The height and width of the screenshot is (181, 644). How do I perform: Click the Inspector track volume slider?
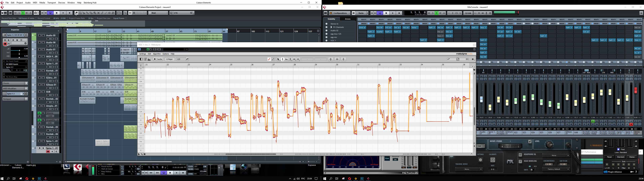point(19,50)
